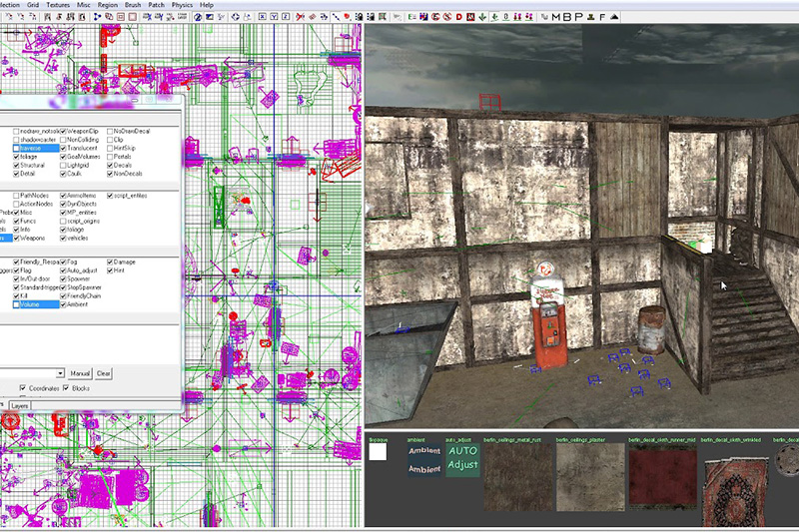Toggle the Caulk filter checkbox
Screen dimensions: 799x532
point(63,174)
